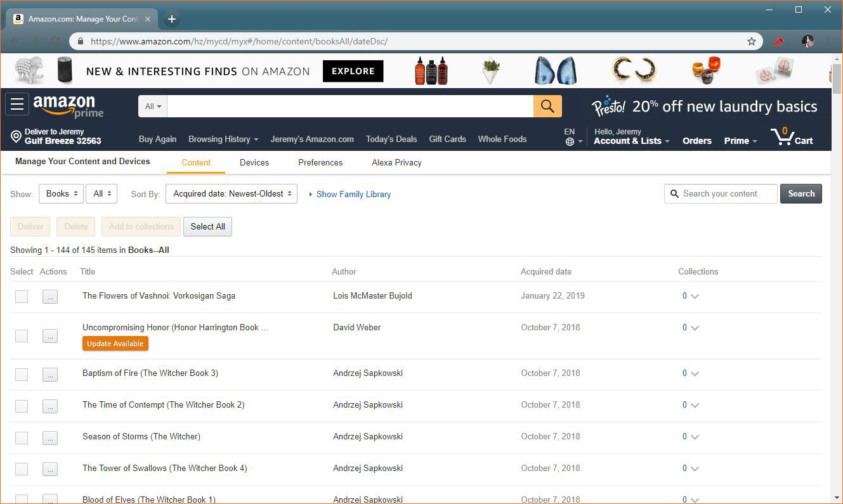Switch to the Preferences tab
The height and width of the screenshot is (504, 843).
click(320, 163)
